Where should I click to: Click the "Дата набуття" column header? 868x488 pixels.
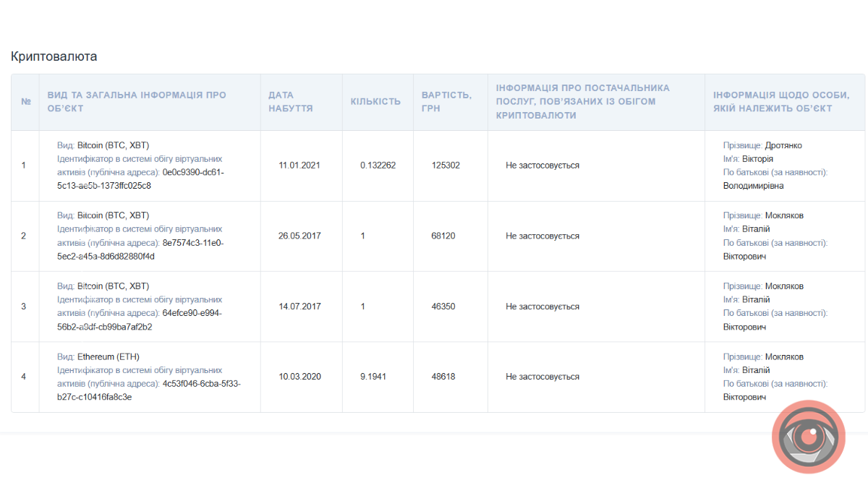point(291,102)
